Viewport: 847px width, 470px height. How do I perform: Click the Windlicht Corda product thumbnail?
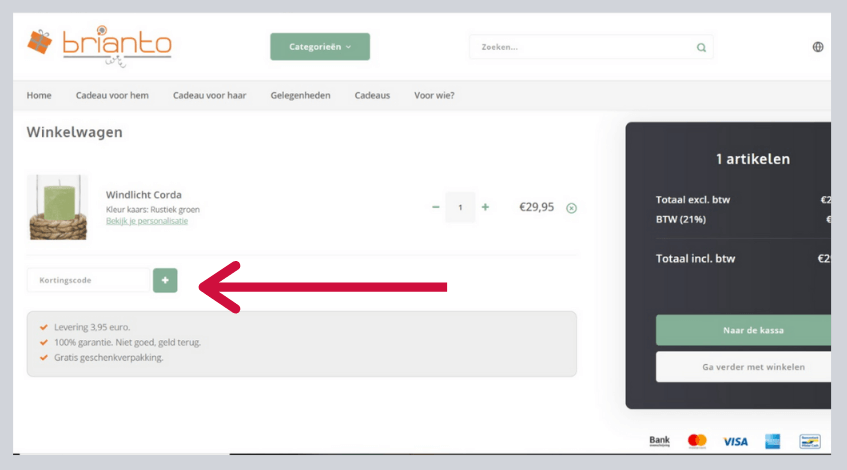(57, 206)
